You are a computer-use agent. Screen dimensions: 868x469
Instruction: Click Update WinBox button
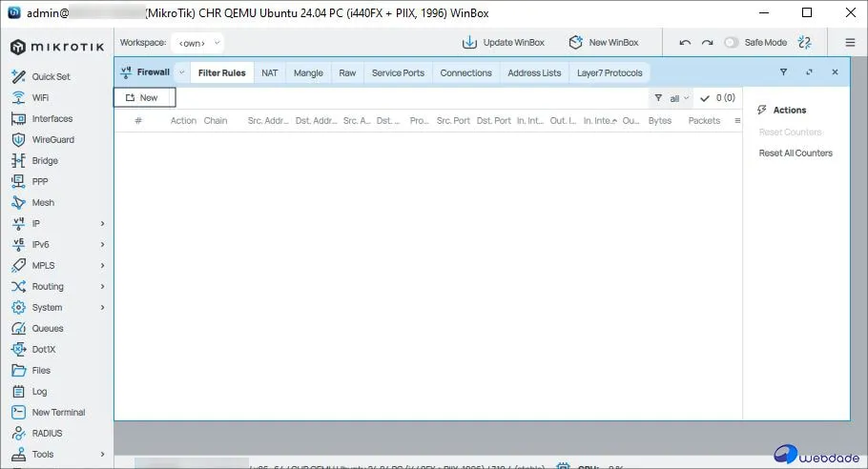(504, 43)
